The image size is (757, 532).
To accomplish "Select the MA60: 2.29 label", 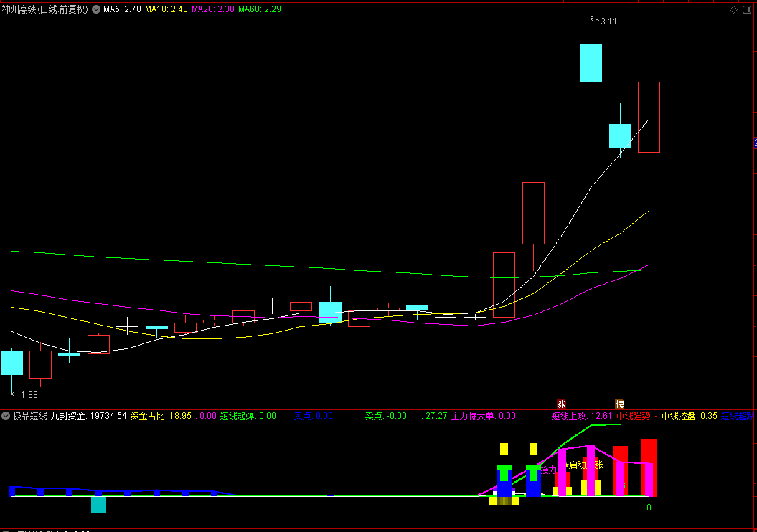I will pyautogui.click(x=260, y=9).
